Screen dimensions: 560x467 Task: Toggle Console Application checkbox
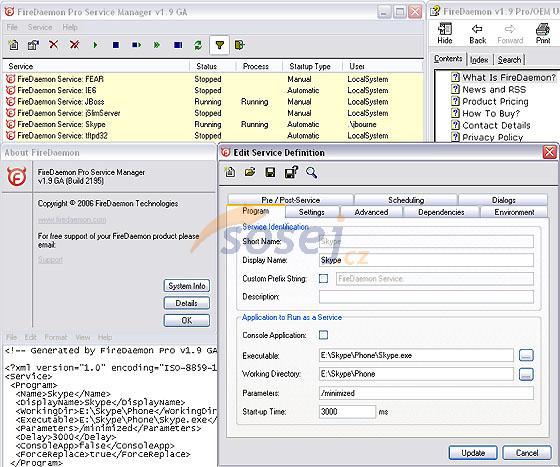323,335
